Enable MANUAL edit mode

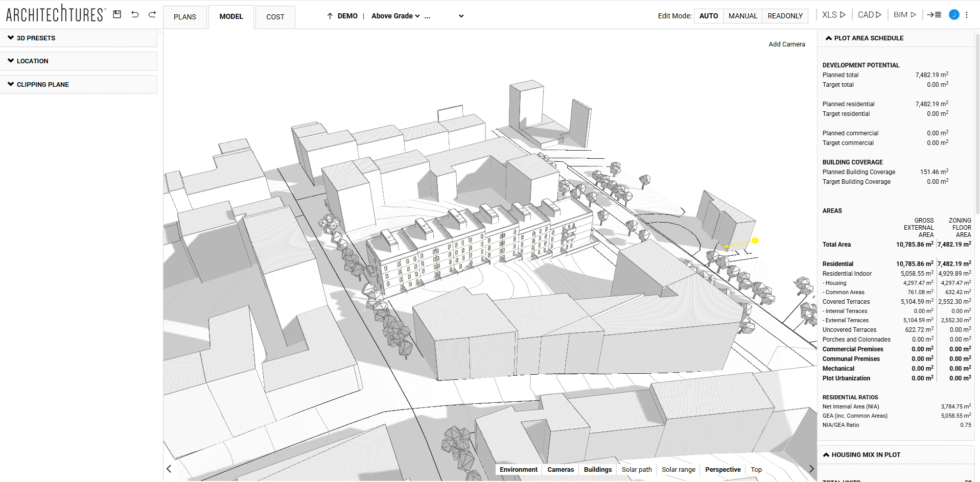pyautogui.click(x=742, y=16)
